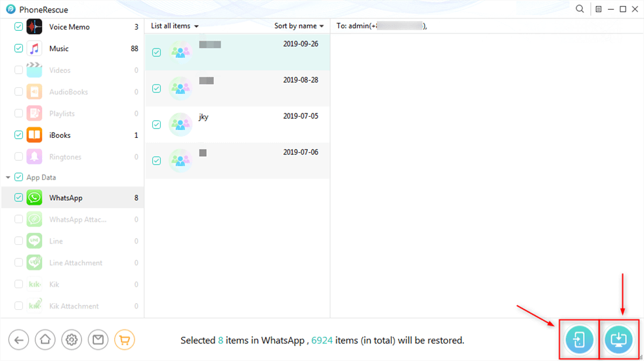This screenshot has width=644, height=361.
Task: Click the To: admin recipient header
Action: coord(381,26)
